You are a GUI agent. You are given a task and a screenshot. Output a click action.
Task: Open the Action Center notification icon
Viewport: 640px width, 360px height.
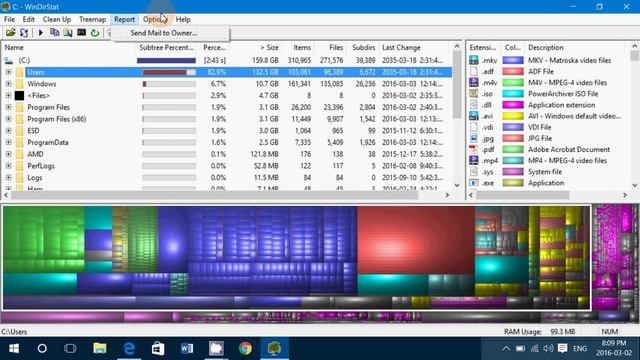point(562,349)
